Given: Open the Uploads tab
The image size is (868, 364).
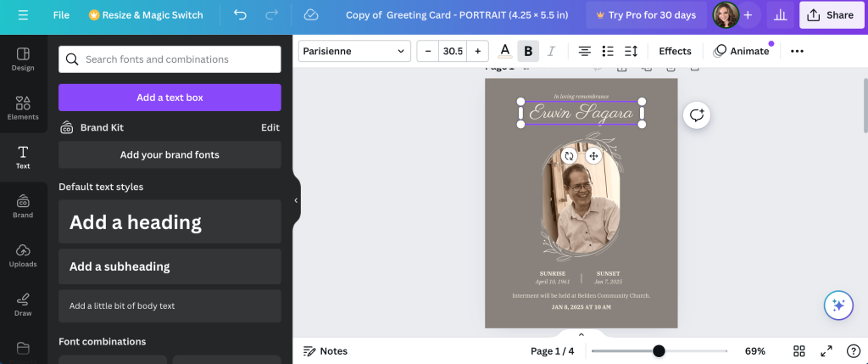Looking at the screenshot, I should point(23,255).
